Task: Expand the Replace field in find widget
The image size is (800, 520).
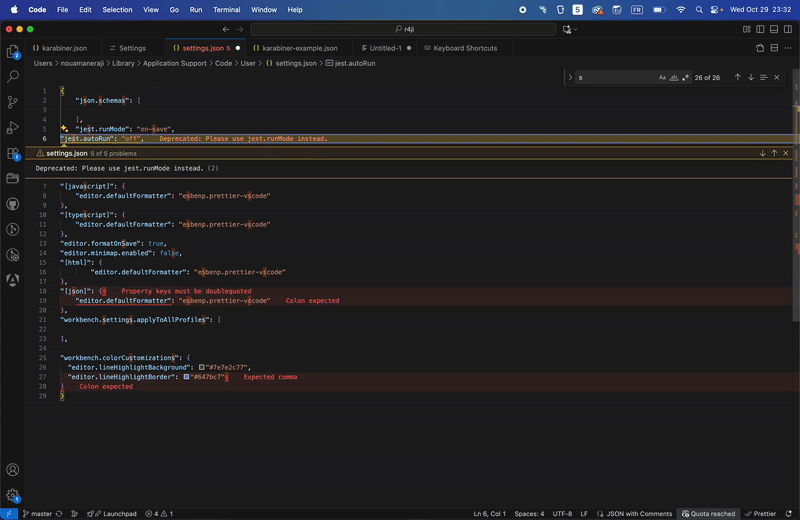Action: tap(570, 77)
